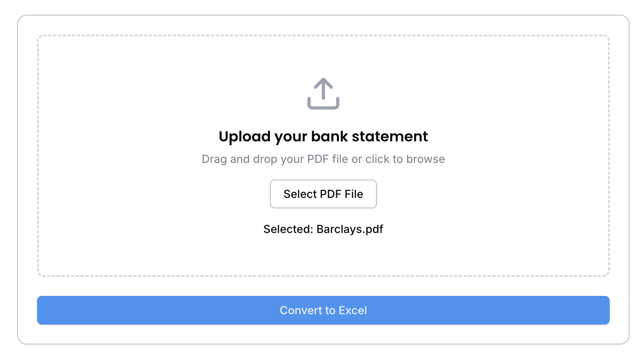This screenshot has height=364, width=642.
Task: Click the bank statement title text
Action: tap(323, 137)
